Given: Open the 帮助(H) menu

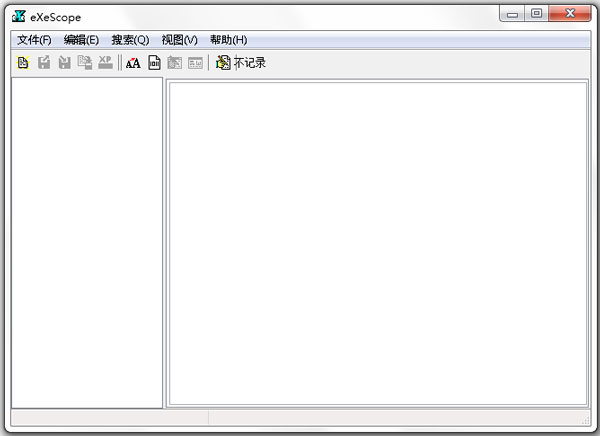Looking at the screenshot, I should pos(228,40).
